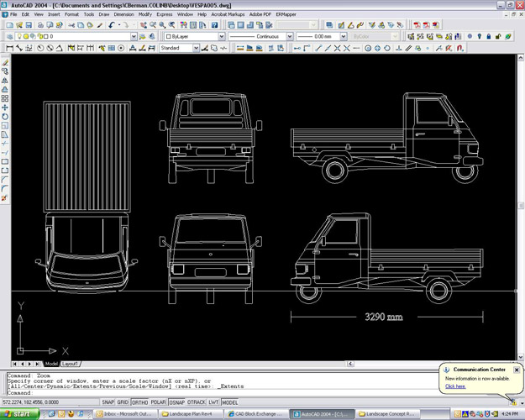525x420 pixels.
Task: Toggle POLAR tracking in status bar
Action: [159, 402]
